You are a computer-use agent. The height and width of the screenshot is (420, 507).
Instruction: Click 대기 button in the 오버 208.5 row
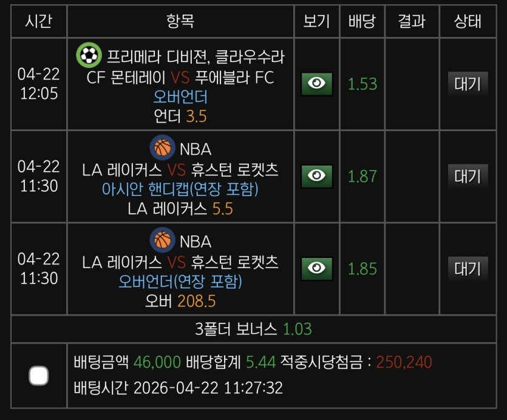click(468, 268)
